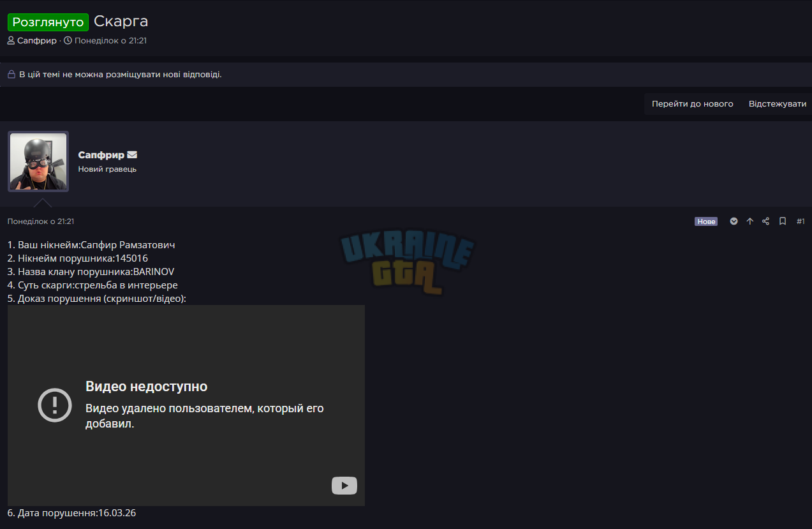Click the message Видео удалено пользователем
Image resolution: width=812 pixels, height=529 pixels.
[205, 415]
